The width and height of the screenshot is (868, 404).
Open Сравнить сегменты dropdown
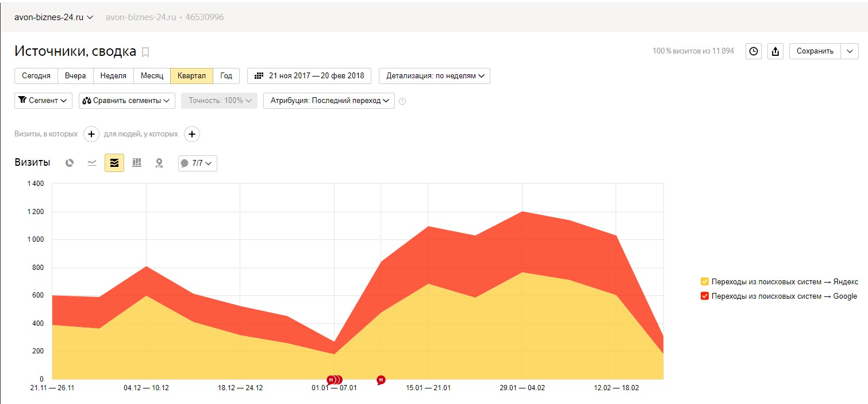(x=127, y=101)
